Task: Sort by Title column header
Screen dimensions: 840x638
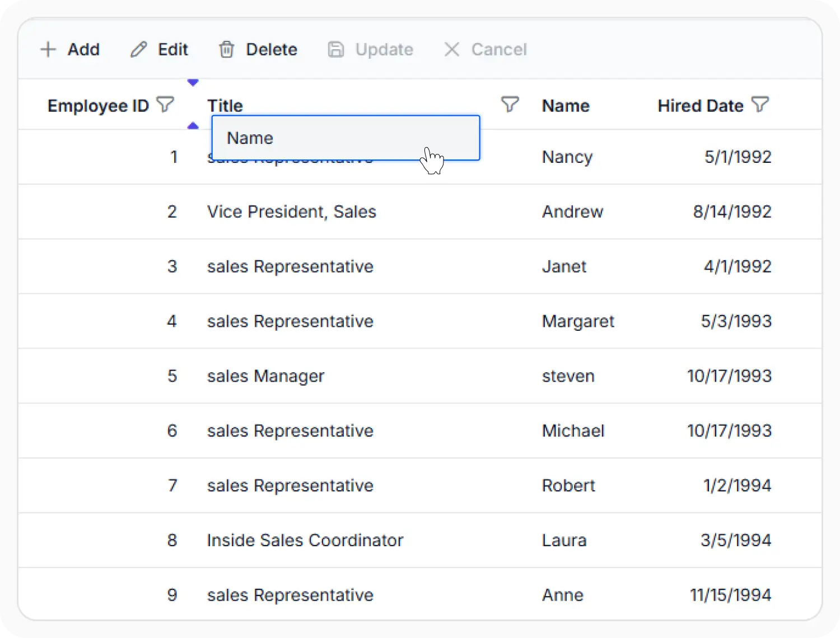Action: pos(225,106)
